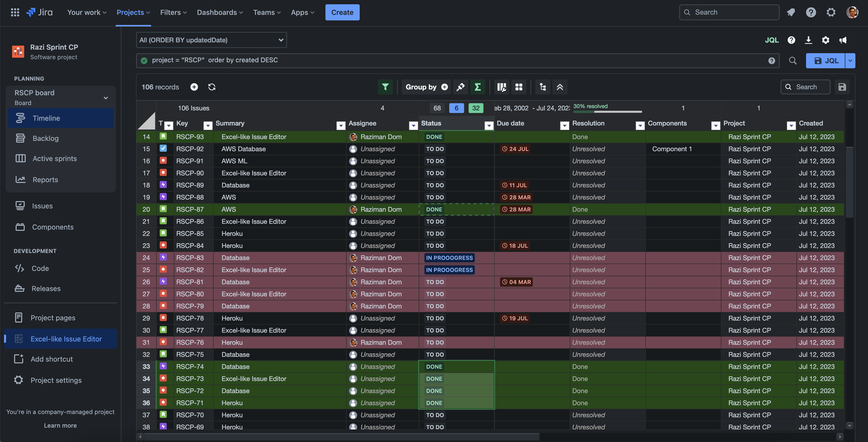Click the green 32 done count badge
Viewport: 868px width, 442px height.
(x=476, y=108)
